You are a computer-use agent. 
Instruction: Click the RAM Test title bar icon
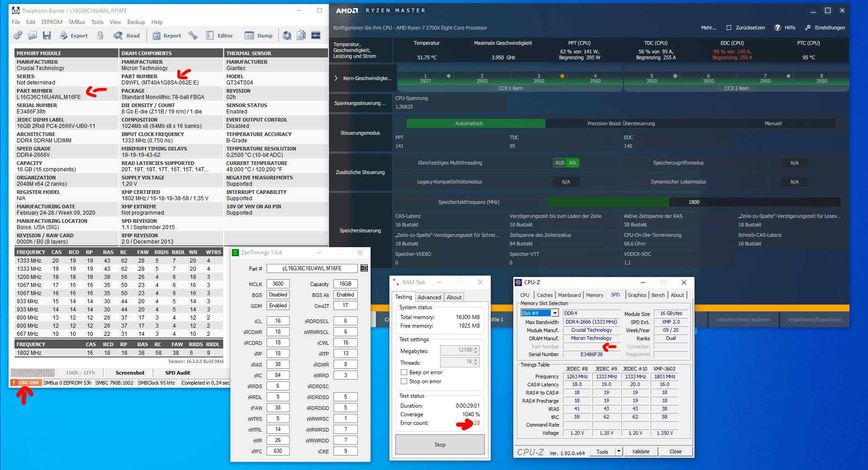pyautogui.click(x=396, y=282)
